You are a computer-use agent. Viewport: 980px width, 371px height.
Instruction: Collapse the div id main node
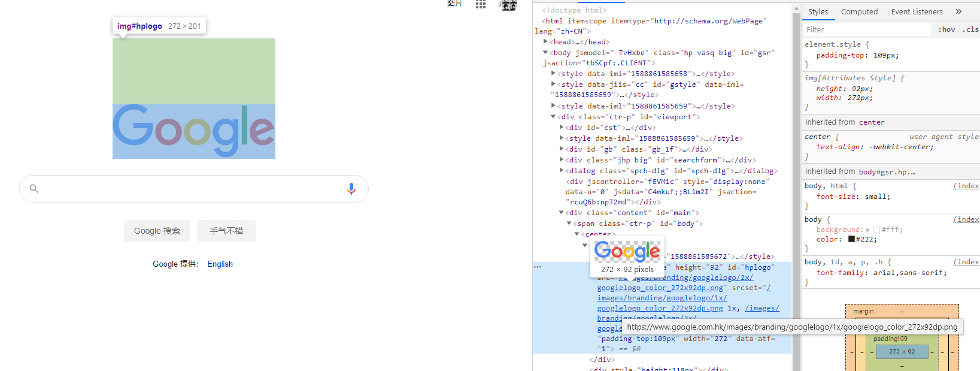pos(562,212)
